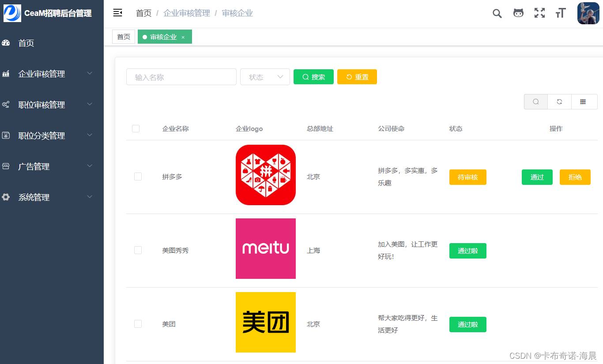603x364 pixels.
Task: Open the user avatar menu
Action: pos(588,13)
